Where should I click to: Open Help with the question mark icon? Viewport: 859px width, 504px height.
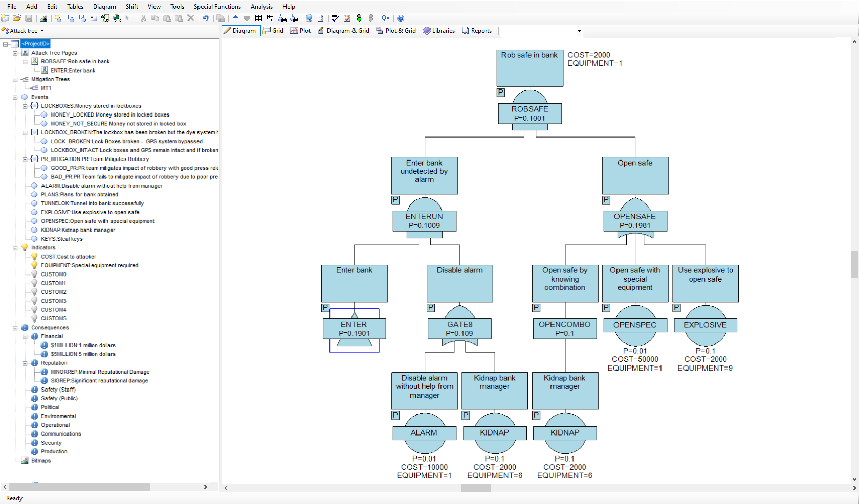click(x=401, y=18)
